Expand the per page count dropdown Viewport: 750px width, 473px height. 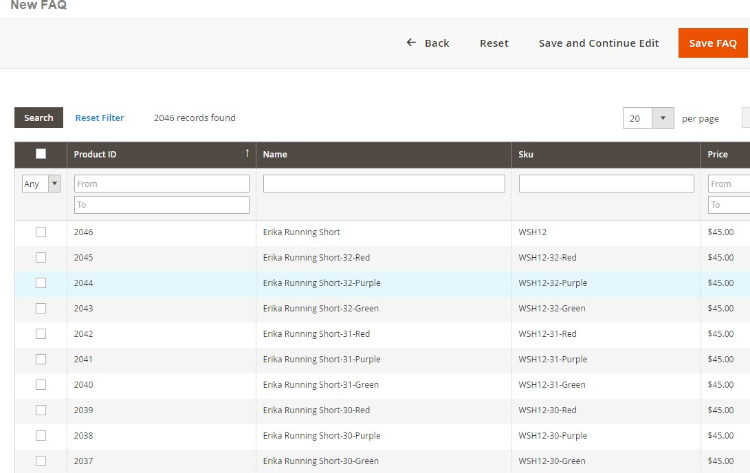tap(664, 118)
